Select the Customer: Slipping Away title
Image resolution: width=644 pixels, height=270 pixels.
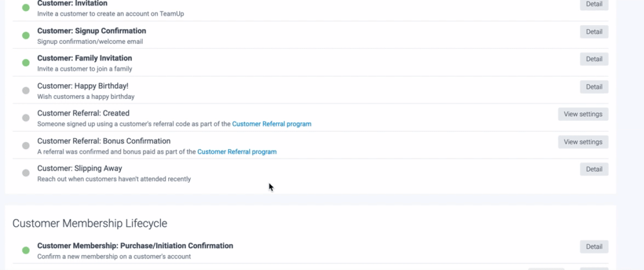79,168
